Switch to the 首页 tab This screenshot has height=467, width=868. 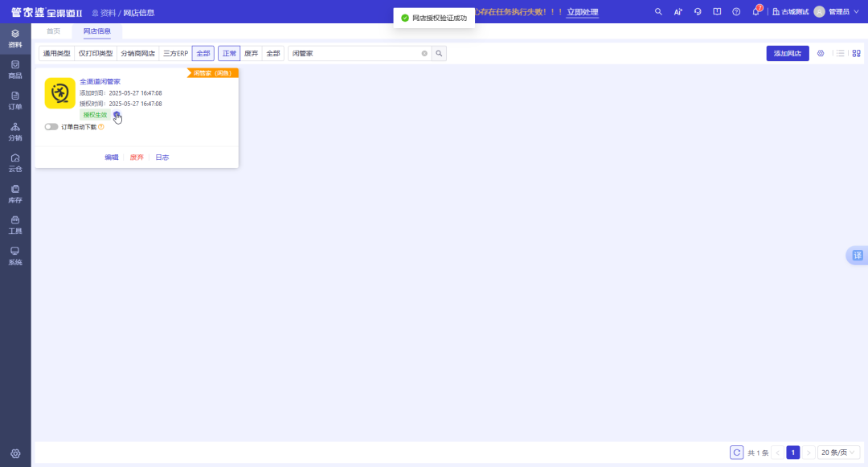point(53,31)
